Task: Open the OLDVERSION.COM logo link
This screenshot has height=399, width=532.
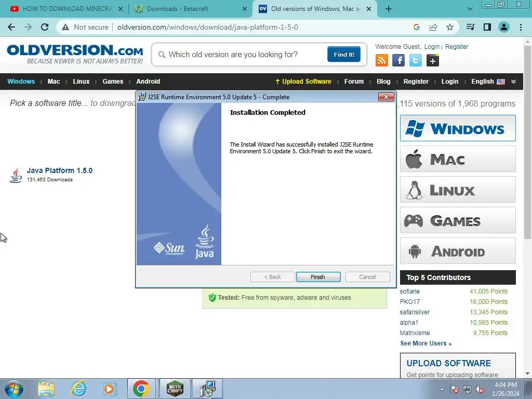Action: tap(75, 54)
